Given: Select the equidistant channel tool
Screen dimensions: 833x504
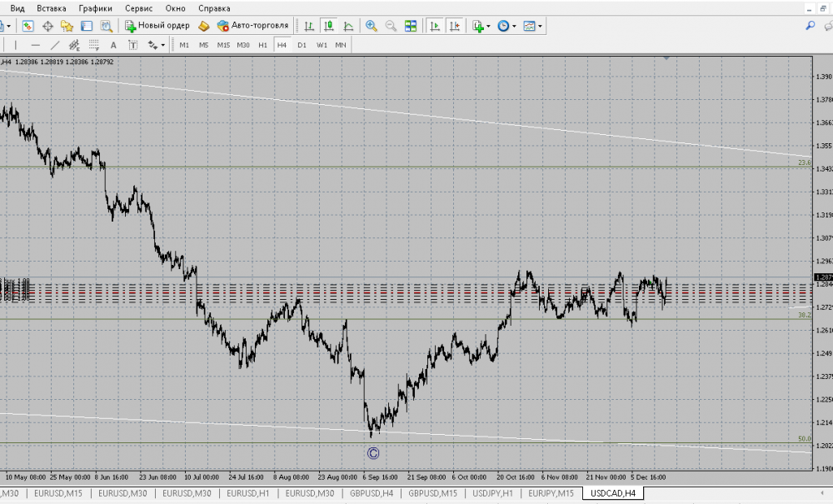Looking at the screenshot, I should click(x=74, y=45).
